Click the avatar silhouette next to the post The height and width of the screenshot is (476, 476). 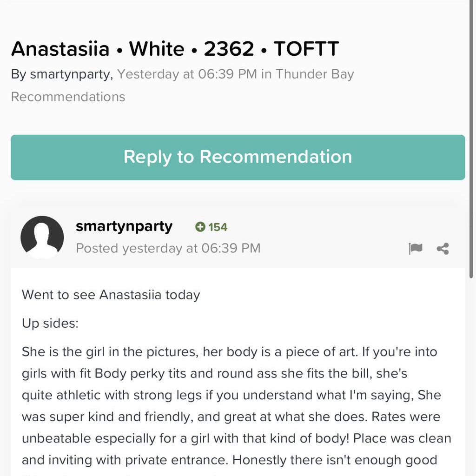coord(42,237)
